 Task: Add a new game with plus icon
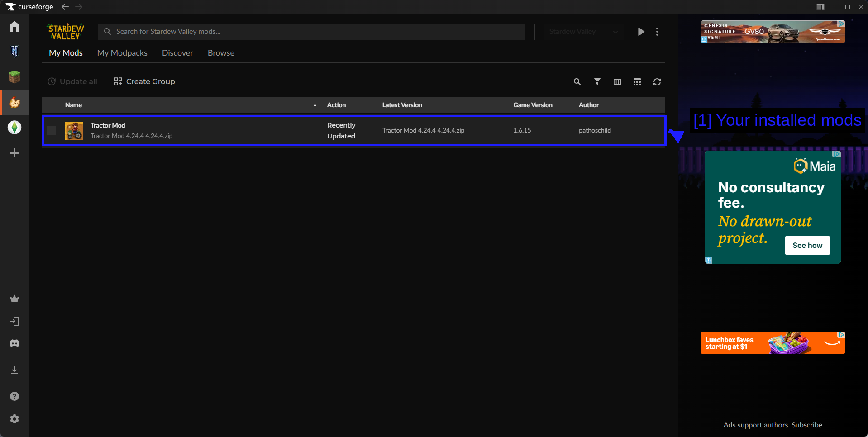coord(14,153)
